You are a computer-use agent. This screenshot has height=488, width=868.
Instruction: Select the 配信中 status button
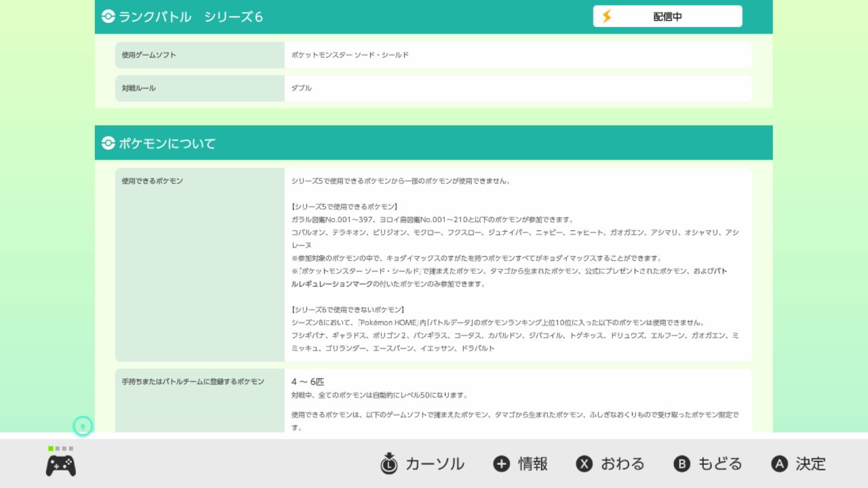(x=667, y=16)
